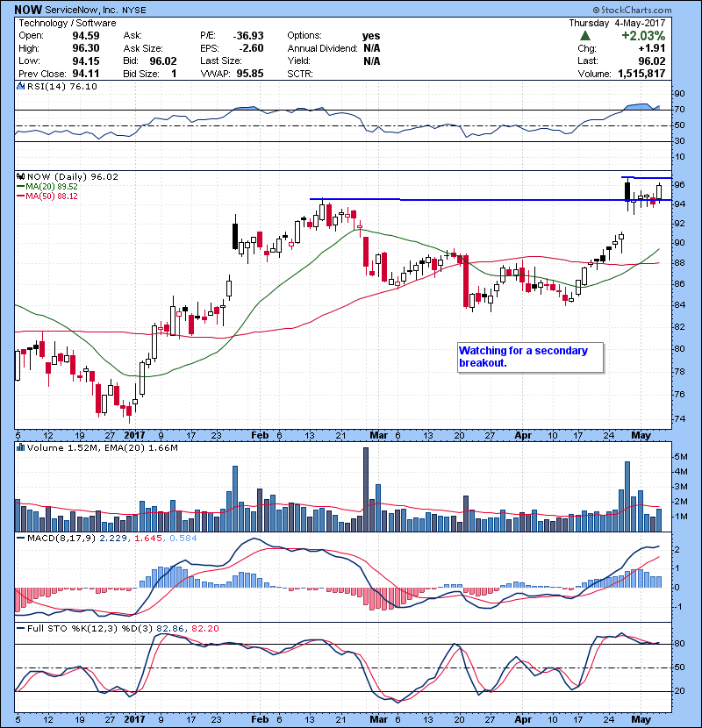
Task: Click the green +2.03% percent change
Action: point(643,36)
